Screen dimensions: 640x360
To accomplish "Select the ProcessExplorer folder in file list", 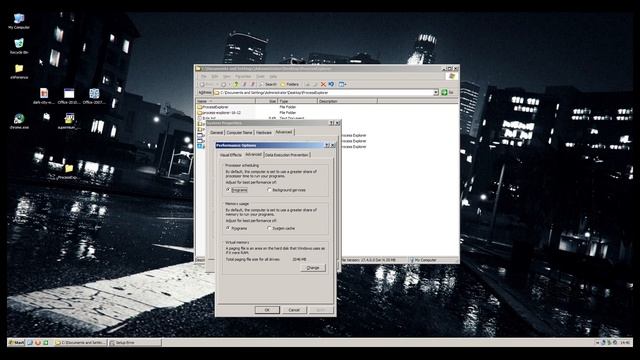I will click(x=213, y=107).
